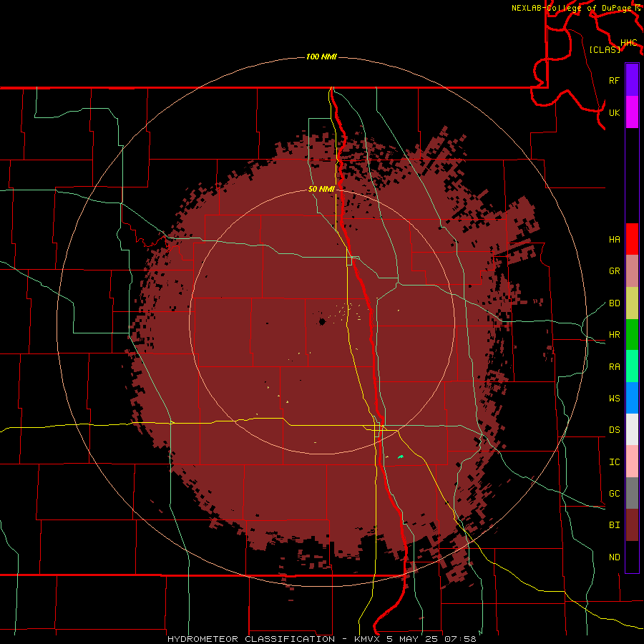Click the [CLAS] label
Viewport: 644px width, 644px height.
pyautogui.click(x=605, y=49)
